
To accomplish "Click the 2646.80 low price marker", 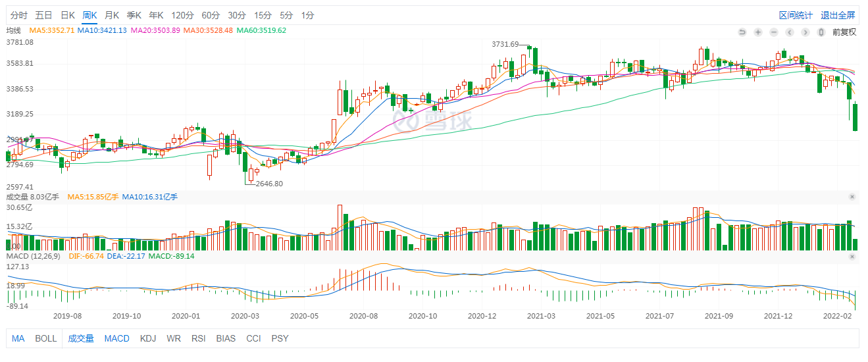I will [x=269, y=184].
